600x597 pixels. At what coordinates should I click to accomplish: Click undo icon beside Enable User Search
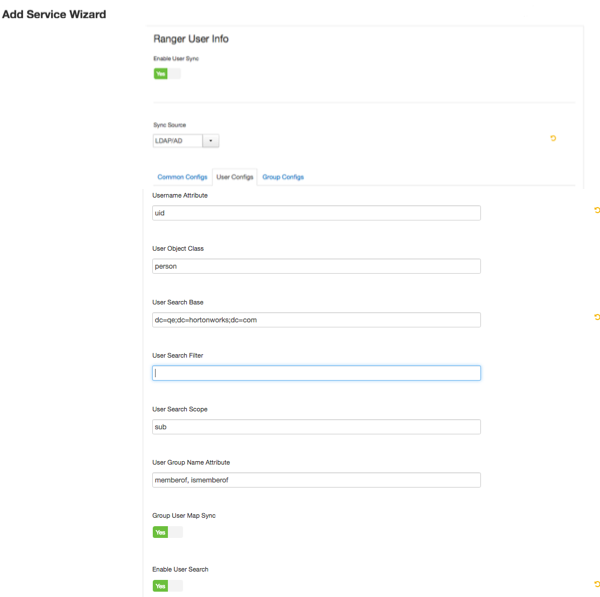pos(597,584)
